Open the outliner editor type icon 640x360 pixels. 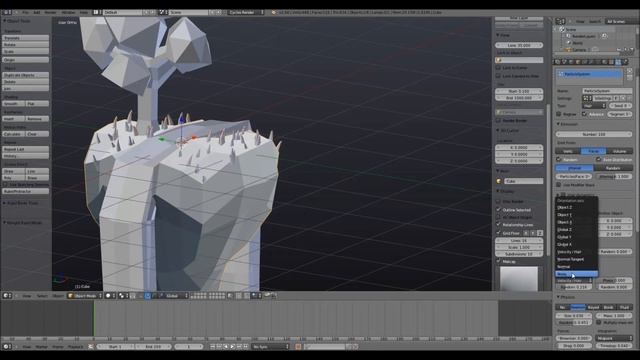click(x=560, y=21)
